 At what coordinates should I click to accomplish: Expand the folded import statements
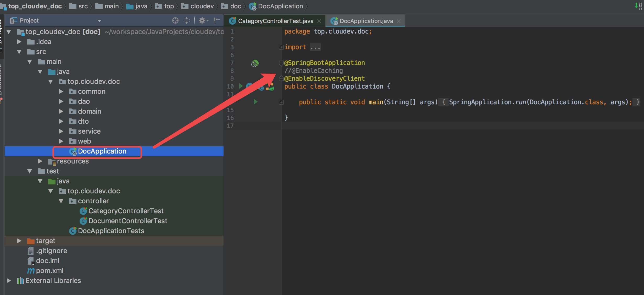281,47
